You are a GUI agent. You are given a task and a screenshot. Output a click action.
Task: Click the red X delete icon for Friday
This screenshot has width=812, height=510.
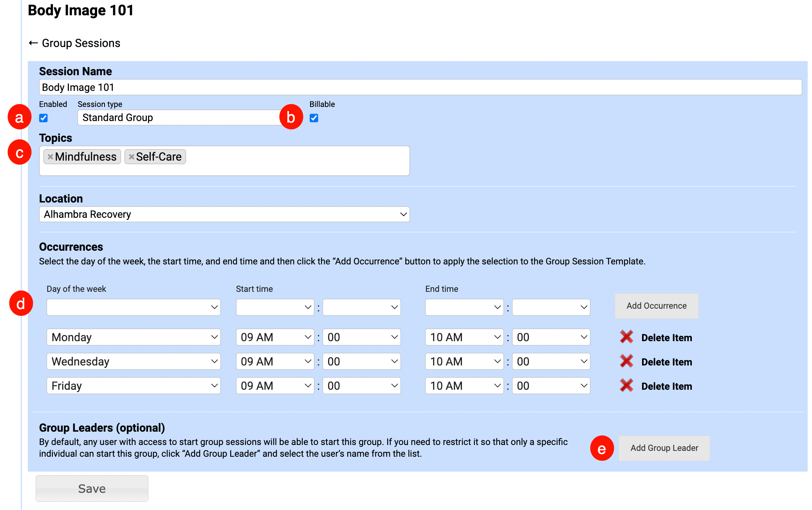(x=626, y=385)
